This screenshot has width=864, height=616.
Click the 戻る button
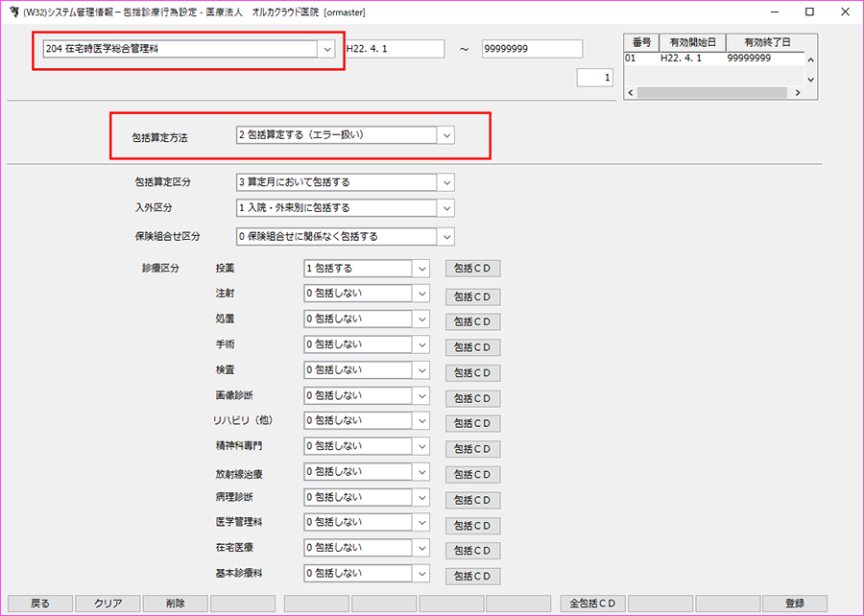tap(40, 604)
